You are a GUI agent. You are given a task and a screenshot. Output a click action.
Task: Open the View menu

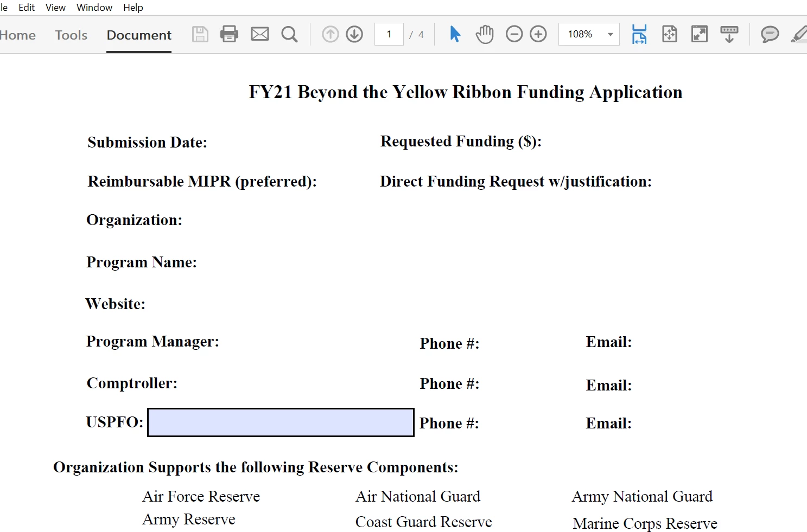55,8
